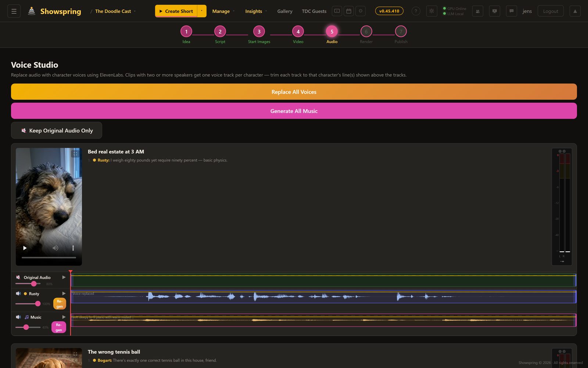588x368 pixels.
Task: Click the Create Short button
Action: [x=176, y=11]
